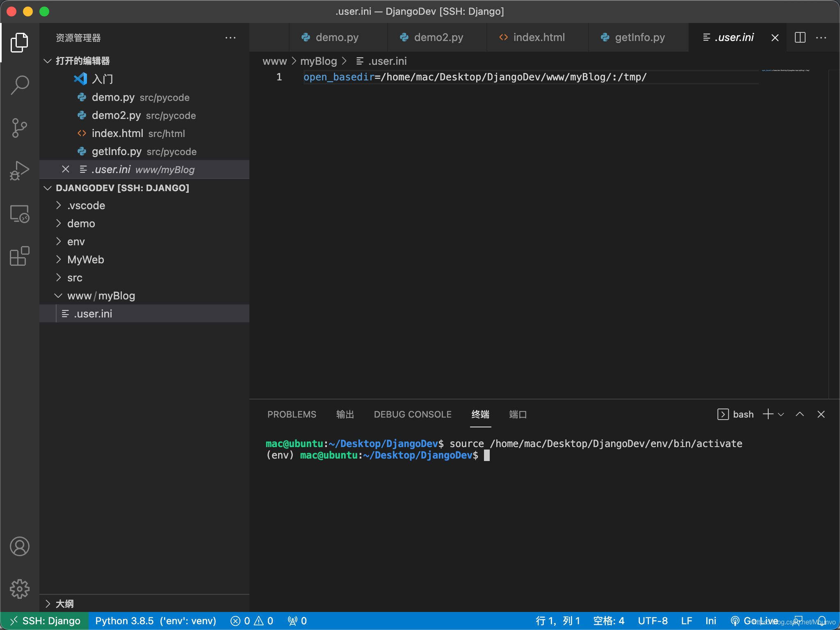Open the PROBLEMS panel tab
The height and width of the screenshot is (630, 840).
[x=292, y=414]
